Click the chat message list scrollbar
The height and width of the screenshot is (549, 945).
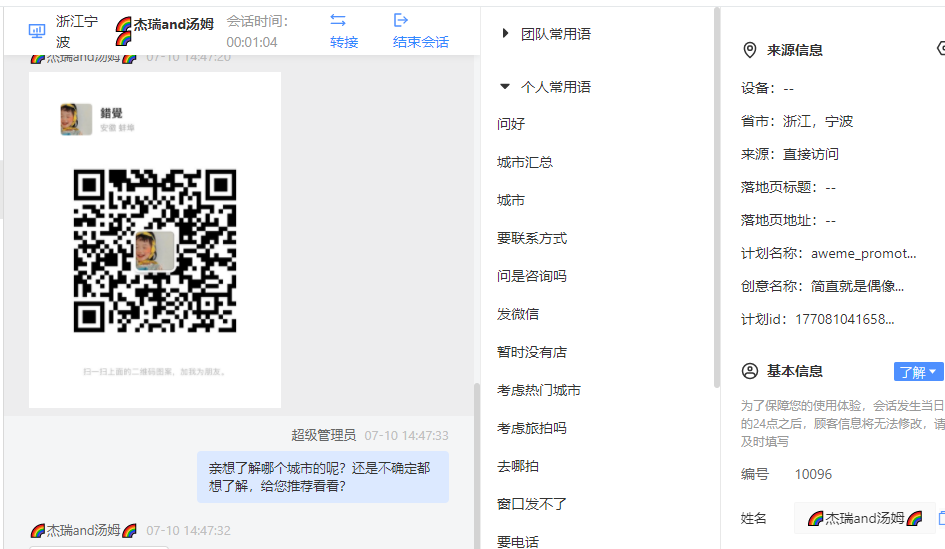[477, 464]
